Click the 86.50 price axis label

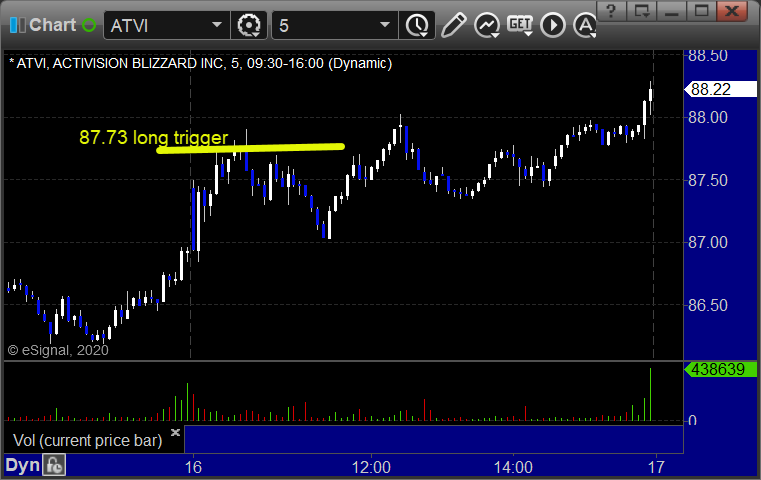pos(708,305)
